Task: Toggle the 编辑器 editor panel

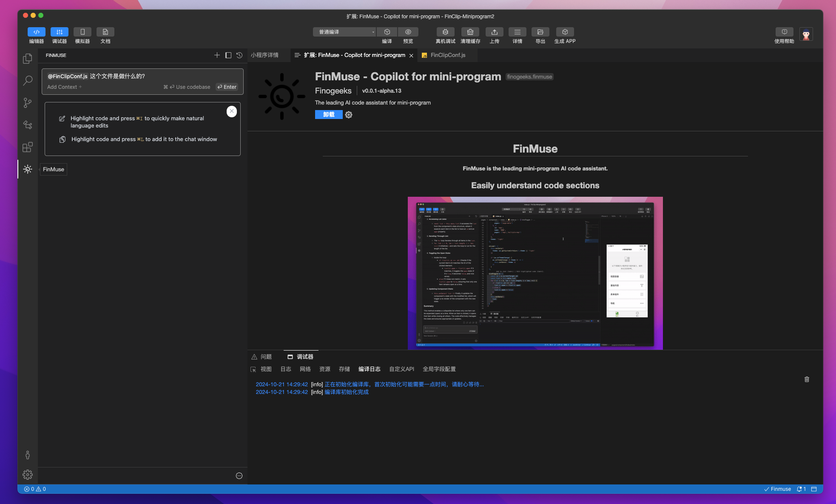Action: (x=37, y=32)
